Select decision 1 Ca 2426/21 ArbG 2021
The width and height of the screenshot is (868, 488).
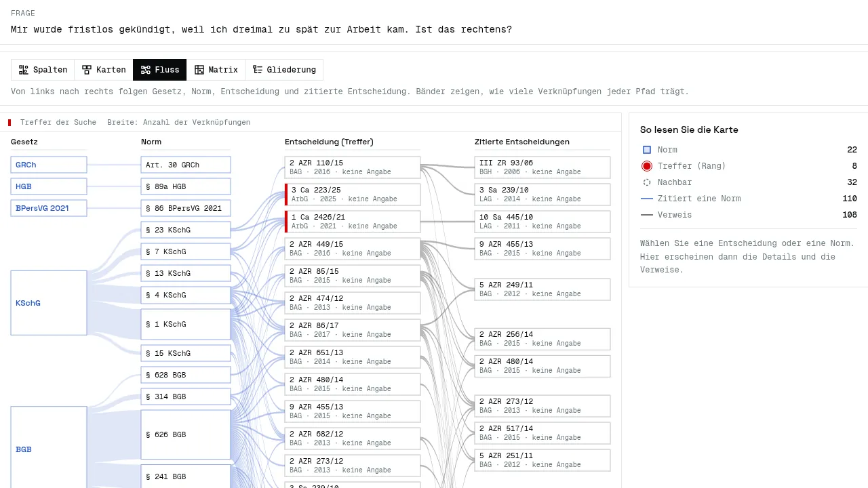(353, 222)
